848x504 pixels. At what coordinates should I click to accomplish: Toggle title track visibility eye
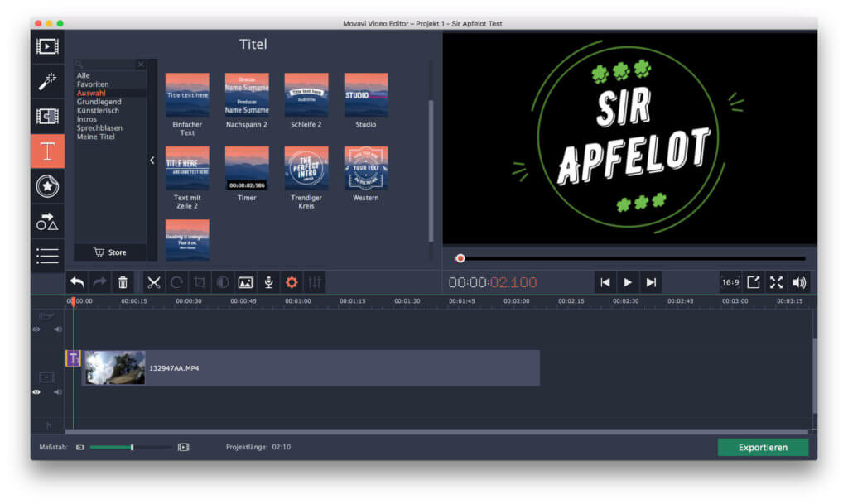click(36, 329)
